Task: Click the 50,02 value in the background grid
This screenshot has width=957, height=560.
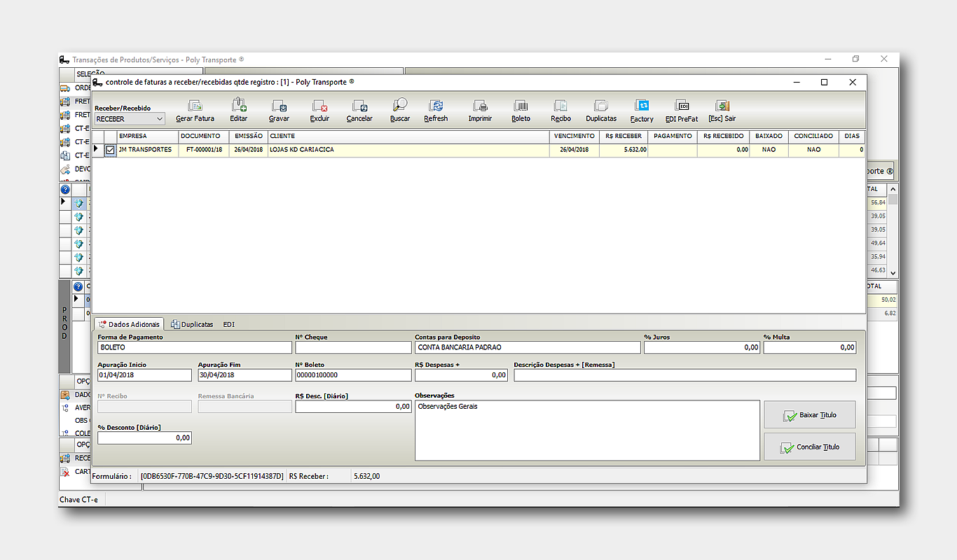Action: click(888, 300)
